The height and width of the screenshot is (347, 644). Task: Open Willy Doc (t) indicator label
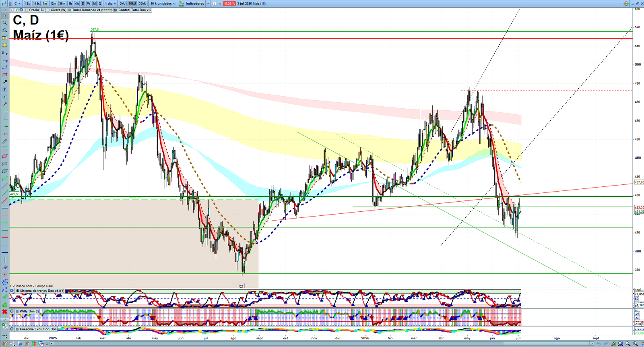point(29,311)
